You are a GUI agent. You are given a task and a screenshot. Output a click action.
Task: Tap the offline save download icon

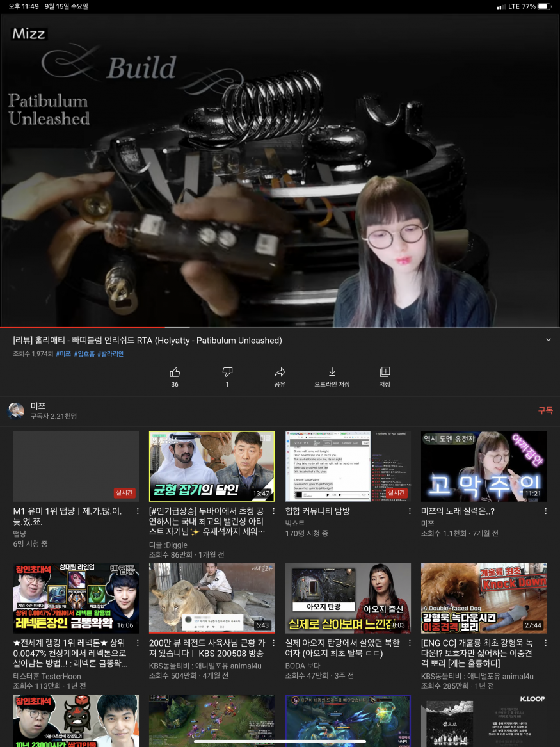tap(332, 372)
